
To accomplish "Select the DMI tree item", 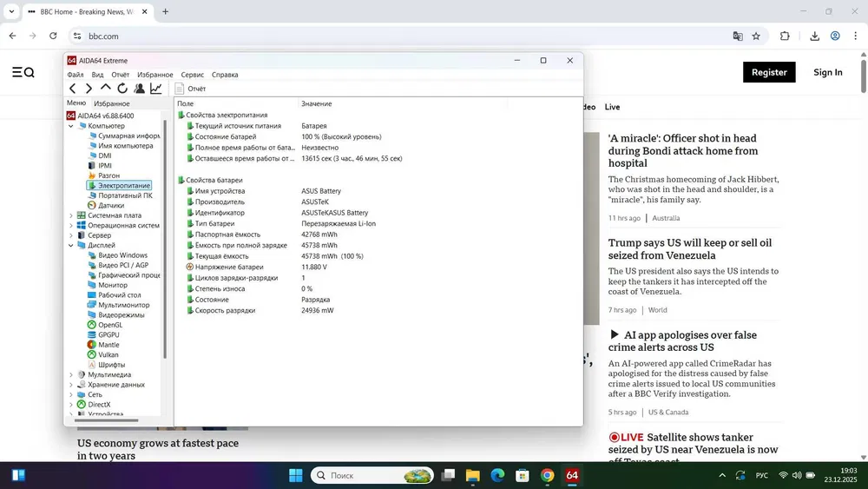I will tap(100, 155).
